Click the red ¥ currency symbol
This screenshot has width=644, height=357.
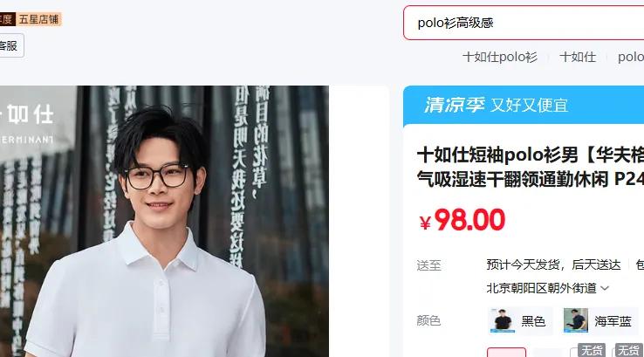tap(425, 223)
